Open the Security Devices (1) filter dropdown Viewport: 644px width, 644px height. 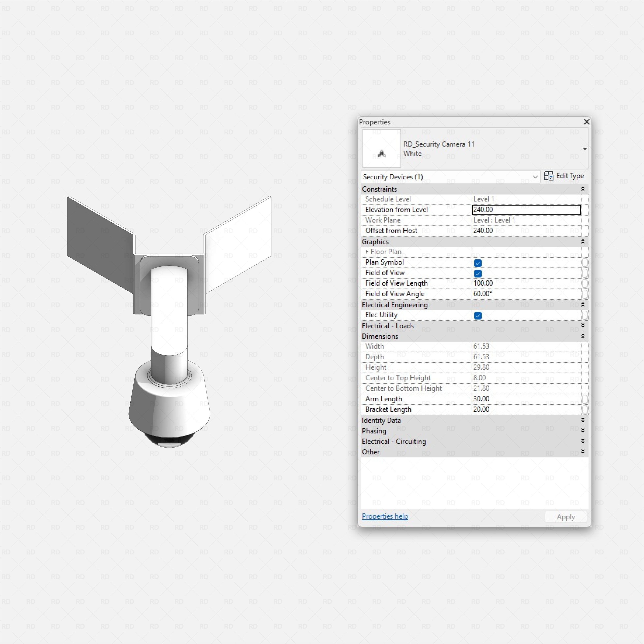(x=450, y=177)
